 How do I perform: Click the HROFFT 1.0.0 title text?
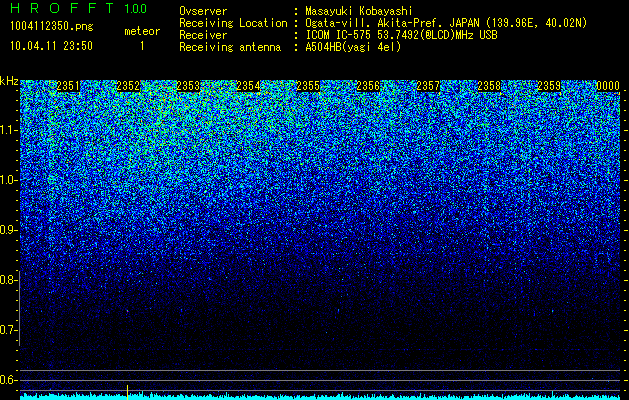(x=78, y=8)
